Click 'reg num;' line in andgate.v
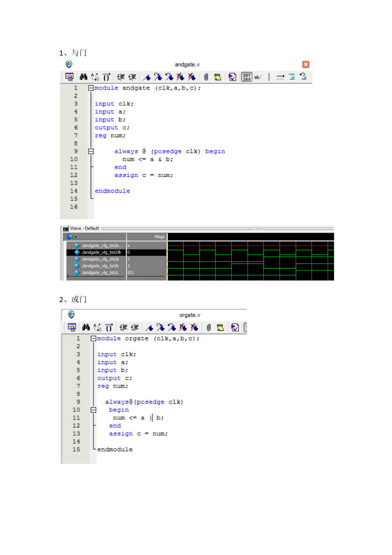 click(x=110, y=135)
